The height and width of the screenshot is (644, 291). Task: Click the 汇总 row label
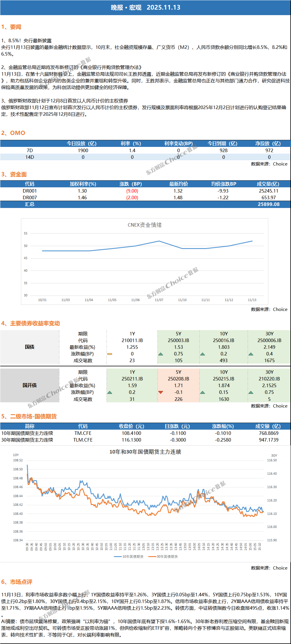point(30,204)
